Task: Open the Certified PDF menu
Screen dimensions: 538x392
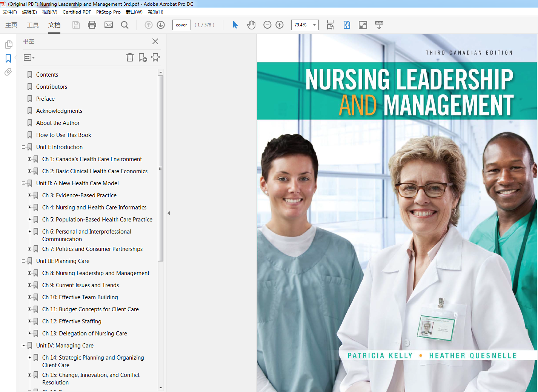Action: (x=77, y=12)
